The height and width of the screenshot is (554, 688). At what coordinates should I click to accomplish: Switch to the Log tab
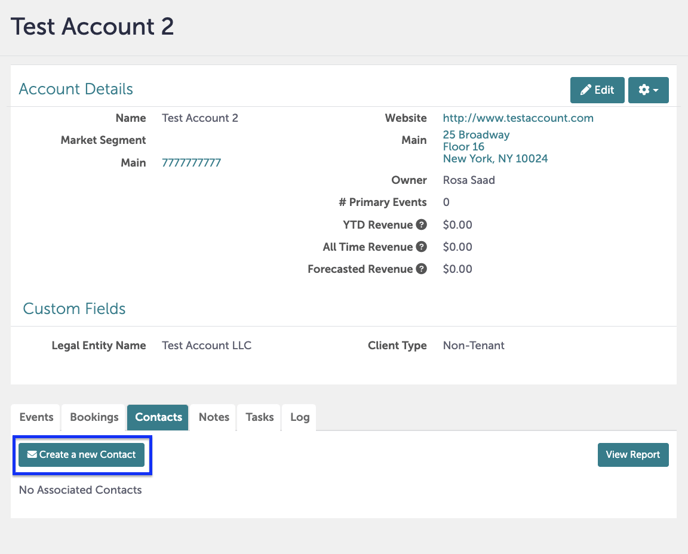[x=300, y=417]
